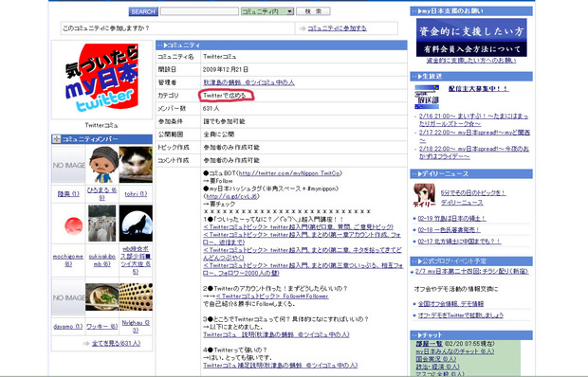Open member ひろまる profile link
This screenshot has width=588, height=377.
[102, 194]
